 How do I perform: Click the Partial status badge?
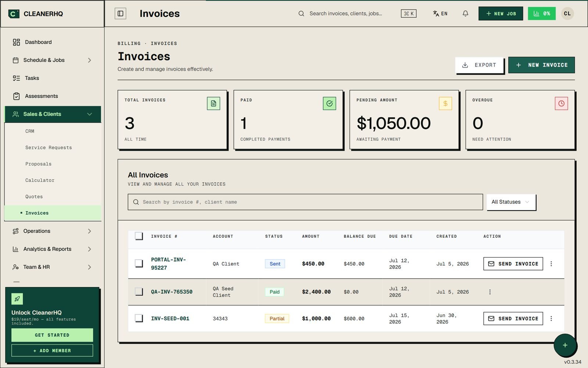(x=277, y=319)
